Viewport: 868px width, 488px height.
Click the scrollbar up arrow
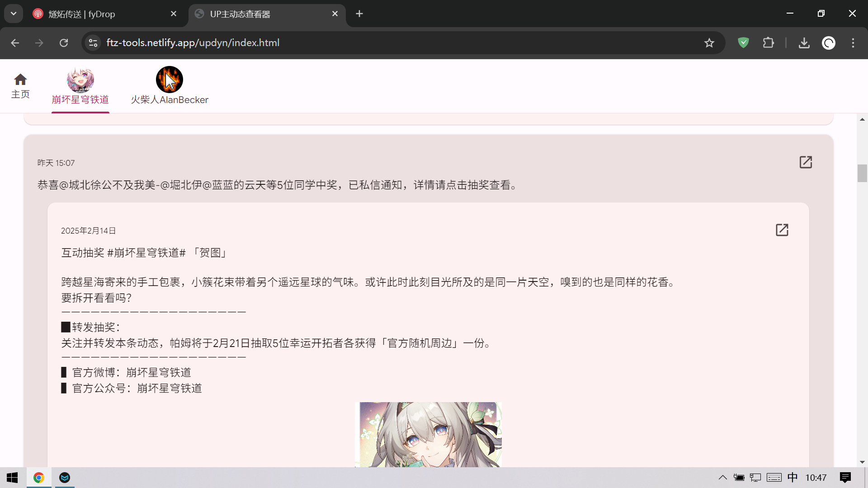click(862, 119)
